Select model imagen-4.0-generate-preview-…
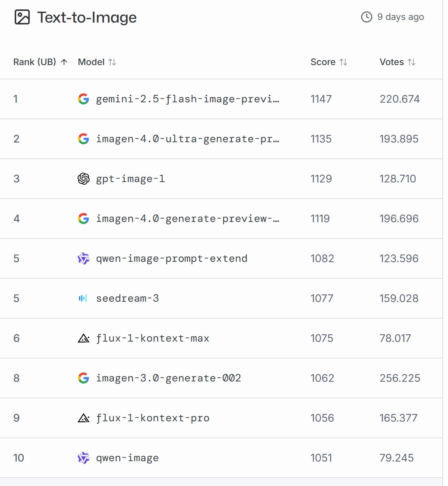This screenshot has width=448, height=486. click(187, 219)
